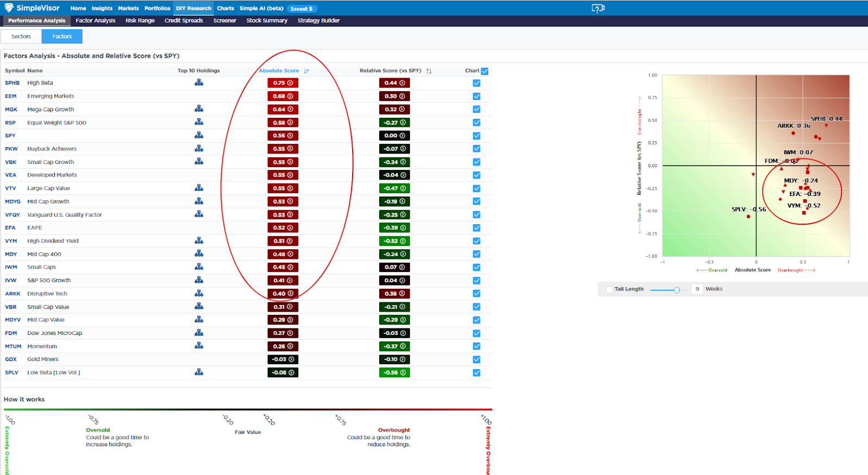This screenshot has height=475, width=868.
Task: Open the Factor Analysis submenu
Action: (x=95, y=21)
